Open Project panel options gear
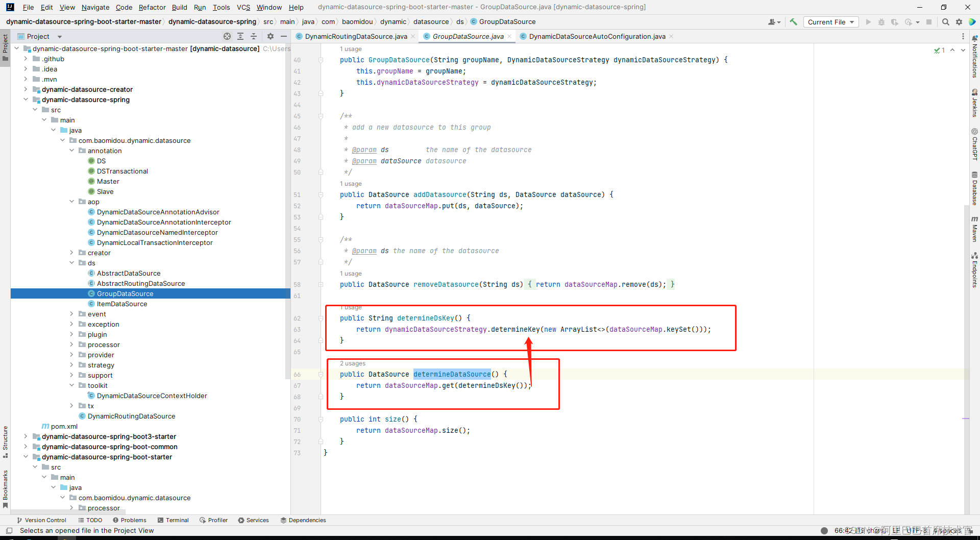 coord(271,36)
